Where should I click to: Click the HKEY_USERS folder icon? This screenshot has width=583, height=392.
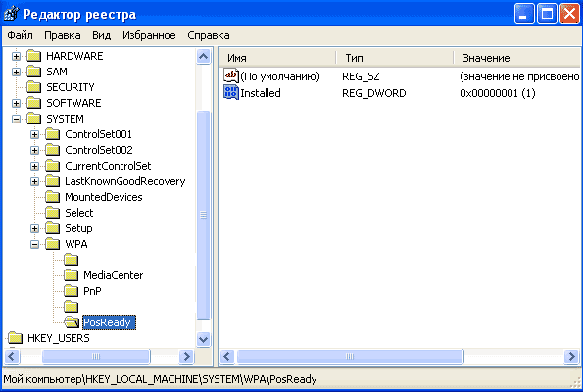pos(16,338)
